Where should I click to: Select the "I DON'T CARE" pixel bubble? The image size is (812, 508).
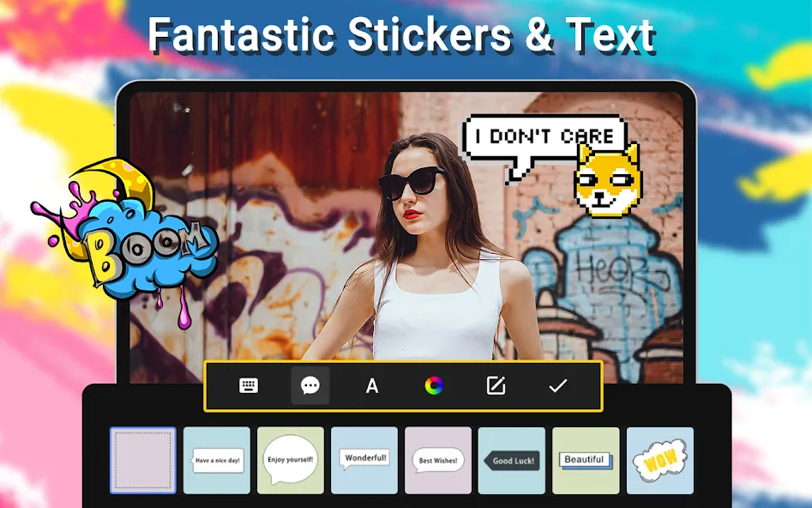coord(544,144)
